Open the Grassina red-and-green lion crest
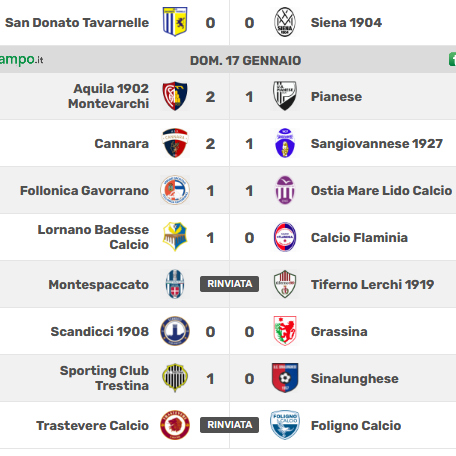This screenshot has width=456, height=456. pos(285,331)
